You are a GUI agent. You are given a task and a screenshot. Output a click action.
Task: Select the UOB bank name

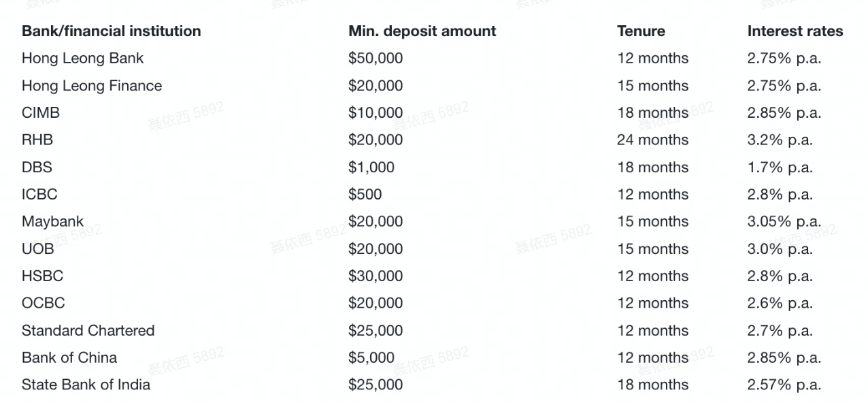pyautogui.click(x=37, y=249)
